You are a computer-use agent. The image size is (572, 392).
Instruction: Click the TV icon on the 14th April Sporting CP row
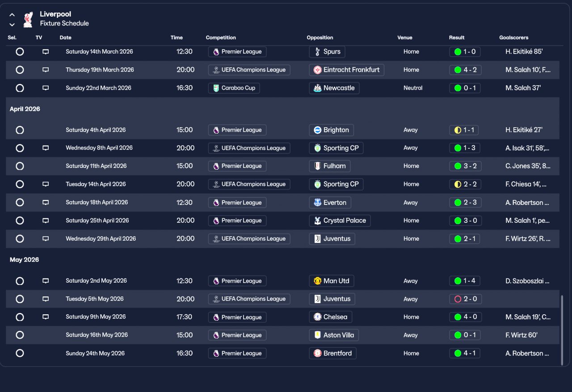pos(46,184)
